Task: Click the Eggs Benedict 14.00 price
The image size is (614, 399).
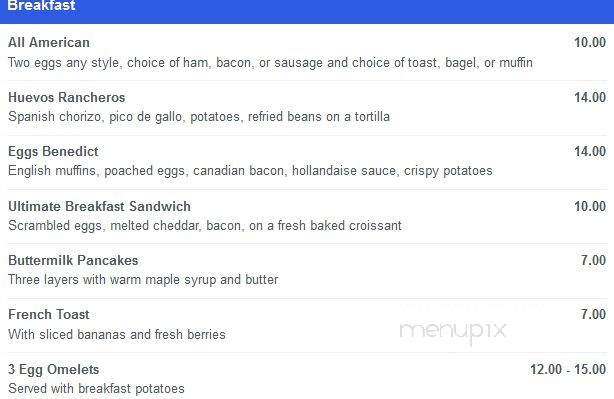Action: 590,152
